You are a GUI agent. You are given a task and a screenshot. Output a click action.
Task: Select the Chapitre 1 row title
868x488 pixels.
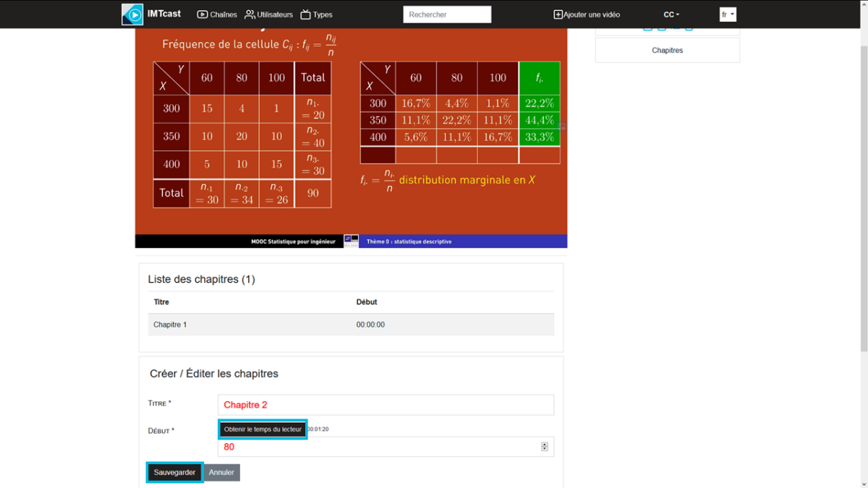coord(170,325)
